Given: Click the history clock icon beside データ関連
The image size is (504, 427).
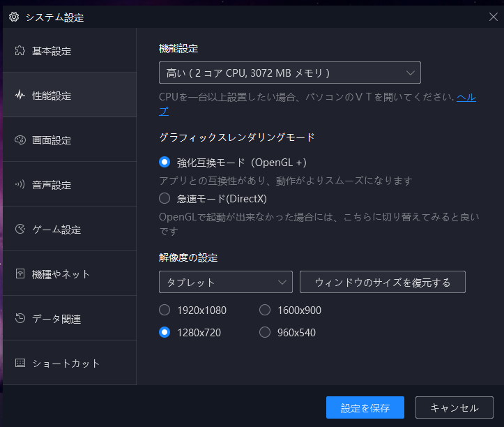Looking at the screenshot, I should [20, 318].
